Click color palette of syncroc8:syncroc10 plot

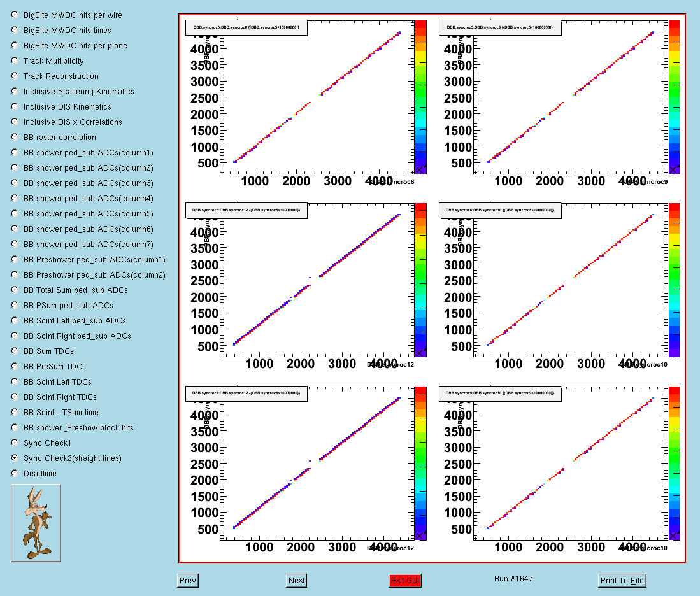coord(674,280)
